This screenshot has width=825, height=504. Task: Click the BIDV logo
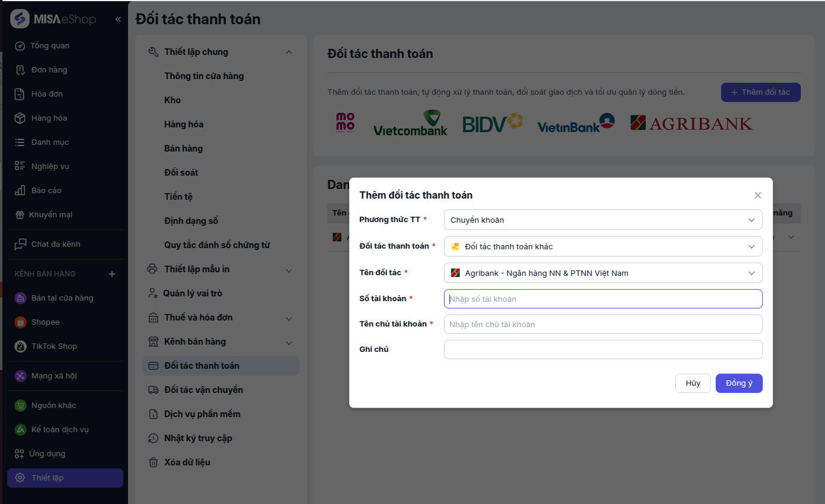pos(492,123)
